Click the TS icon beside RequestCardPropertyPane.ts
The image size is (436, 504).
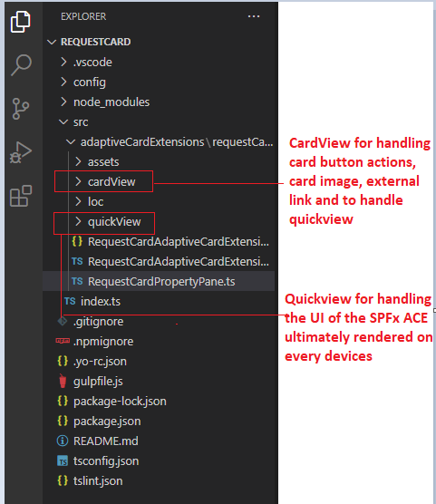click(x=77, y=281)
